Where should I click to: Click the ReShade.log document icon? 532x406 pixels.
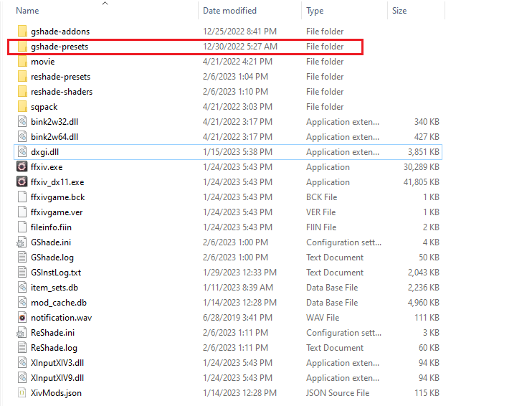click(22, 348)
